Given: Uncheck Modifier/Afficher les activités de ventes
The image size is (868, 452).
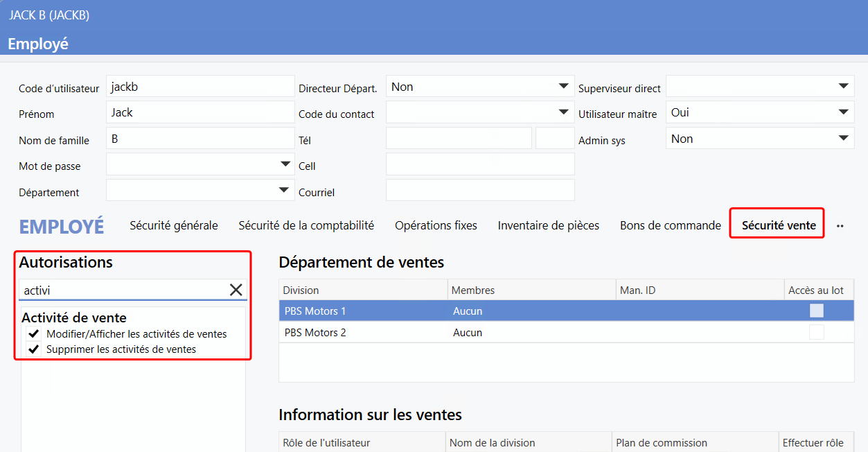Looking at the screenshot, I should [x=33, y=334].
